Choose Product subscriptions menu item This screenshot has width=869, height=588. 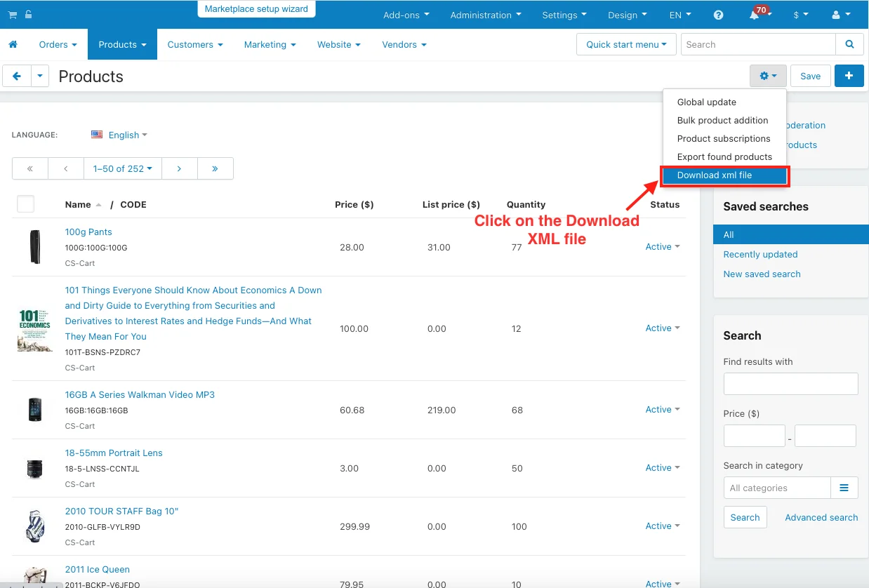click(724, 138)
